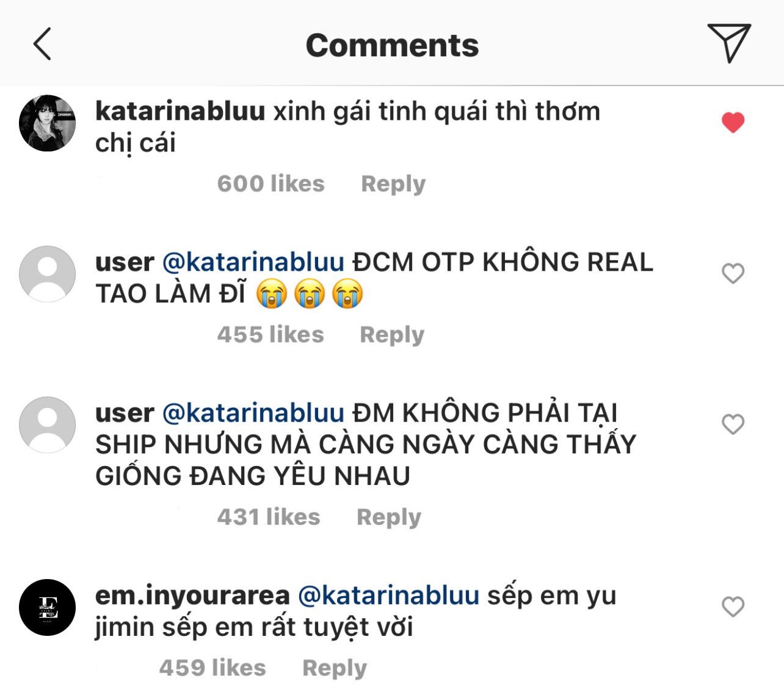Reply to the 455-likes comment
The width and height of the screenshot is (784, 700).
[x=392, y=335]
